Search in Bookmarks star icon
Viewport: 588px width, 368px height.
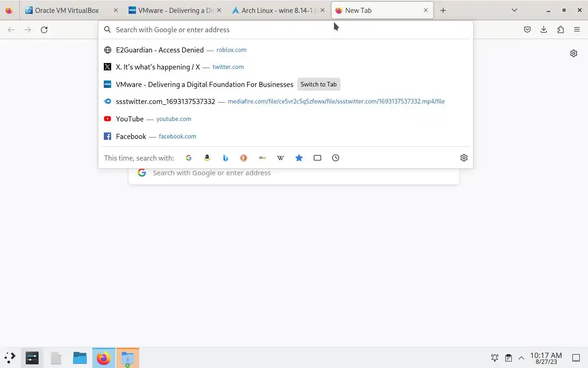[x=299, y=158]
